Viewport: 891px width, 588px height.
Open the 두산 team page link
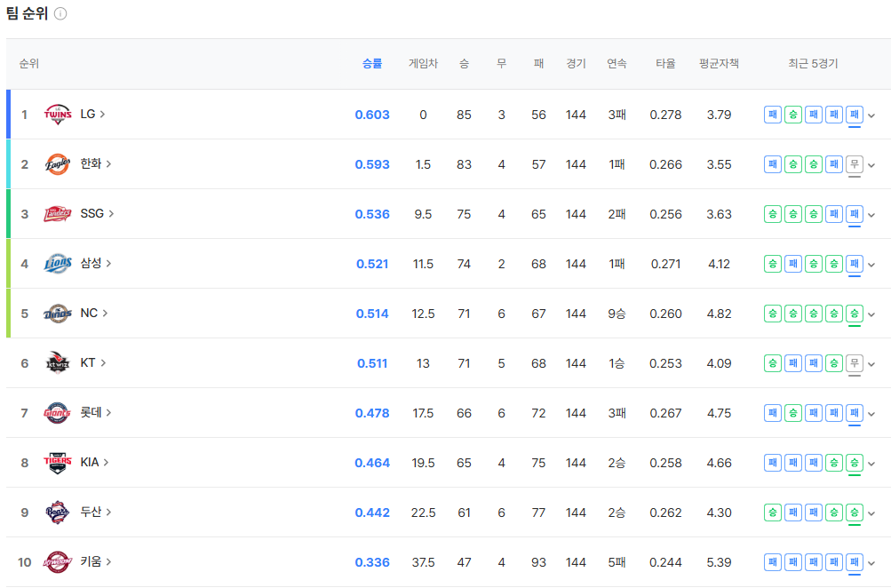click(95, 512)
